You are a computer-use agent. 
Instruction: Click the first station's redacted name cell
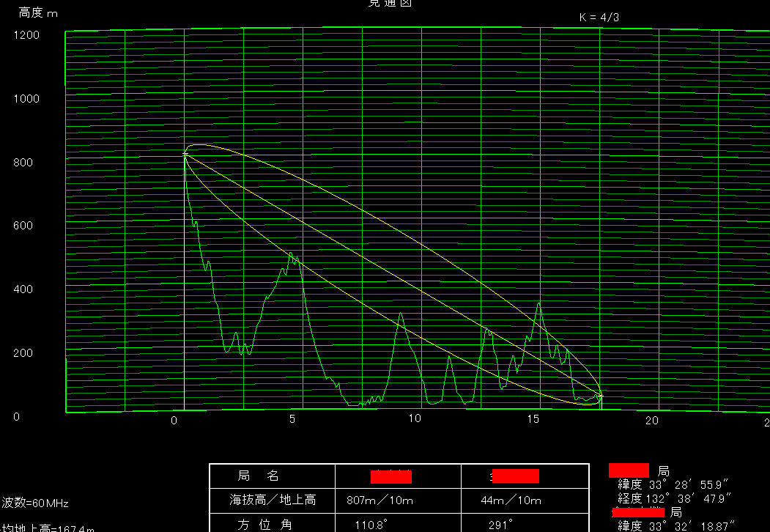point(390,476)
